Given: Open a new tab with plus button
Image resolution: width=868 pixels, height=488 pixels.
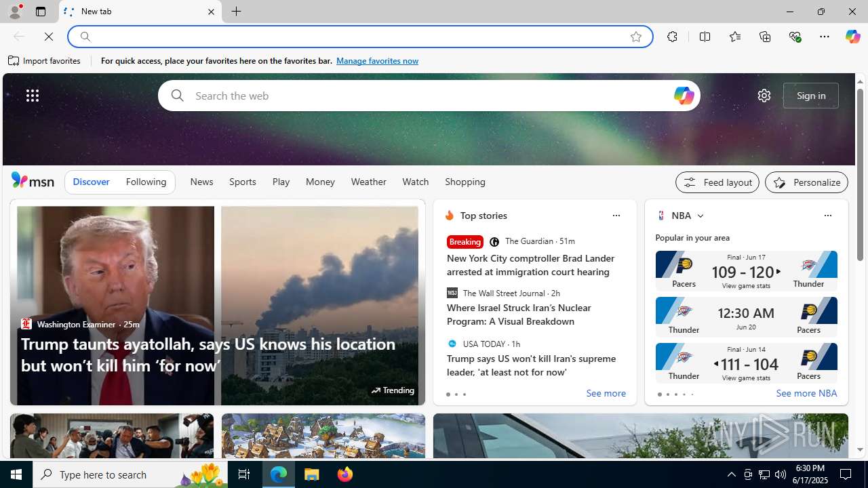Looking at the screenshot, I should tap(236, 12).
